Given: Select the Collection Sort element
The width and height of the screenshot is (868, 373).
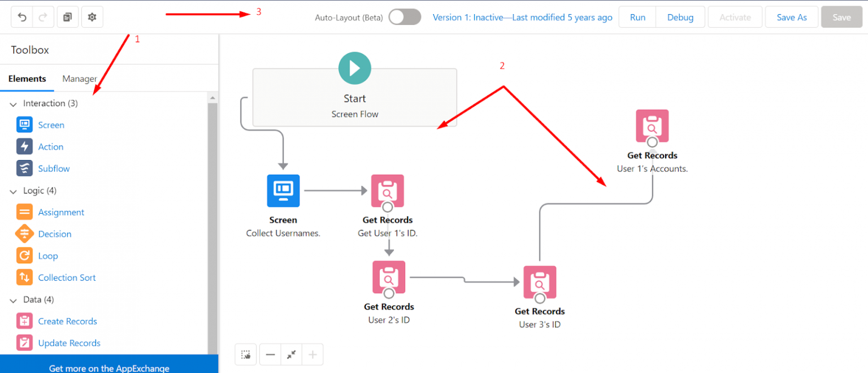Looking at the screenshot, I should [x=67, y=277].
